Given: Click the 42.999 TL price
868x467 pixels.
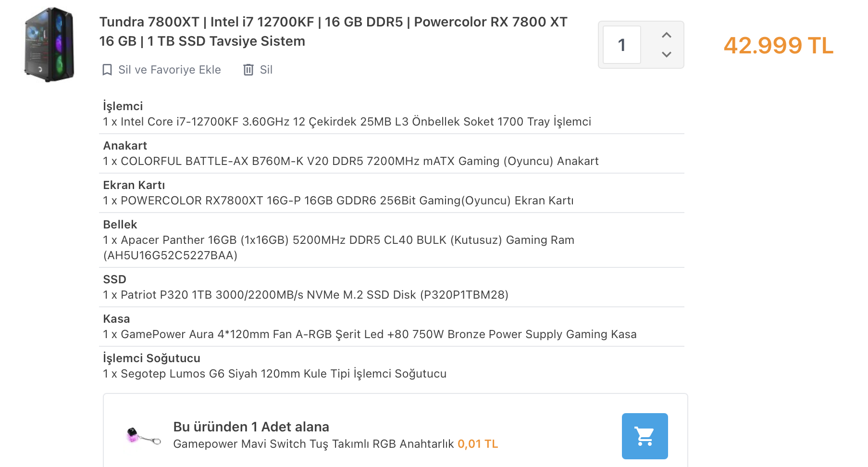Looking at the screenshot, I should click(778, 46).
